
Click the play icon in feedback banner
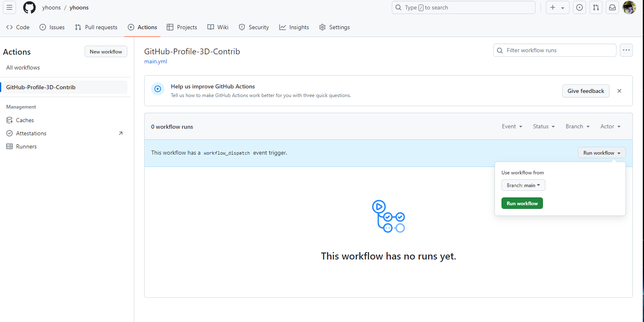158,88
